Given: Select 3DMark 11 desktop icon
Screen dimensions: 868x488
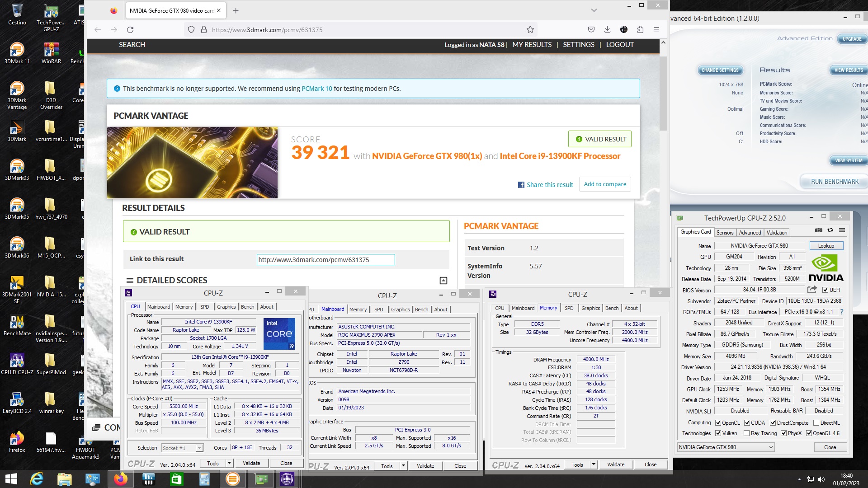Looking at the screenshot, I should point(17,53).
